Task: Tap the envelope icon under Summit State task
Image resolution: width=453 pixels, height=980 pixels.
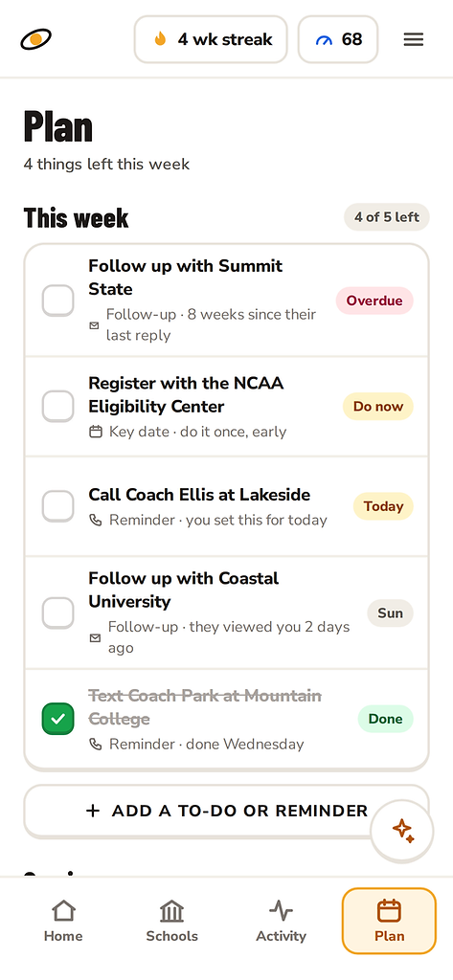Action: (94, 325)
